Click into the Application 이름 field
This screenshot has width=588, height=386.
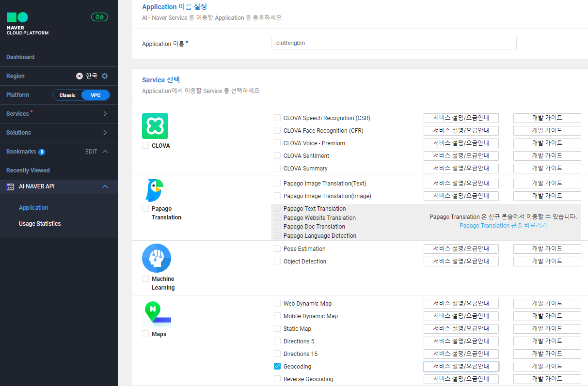tap(394, 43)
